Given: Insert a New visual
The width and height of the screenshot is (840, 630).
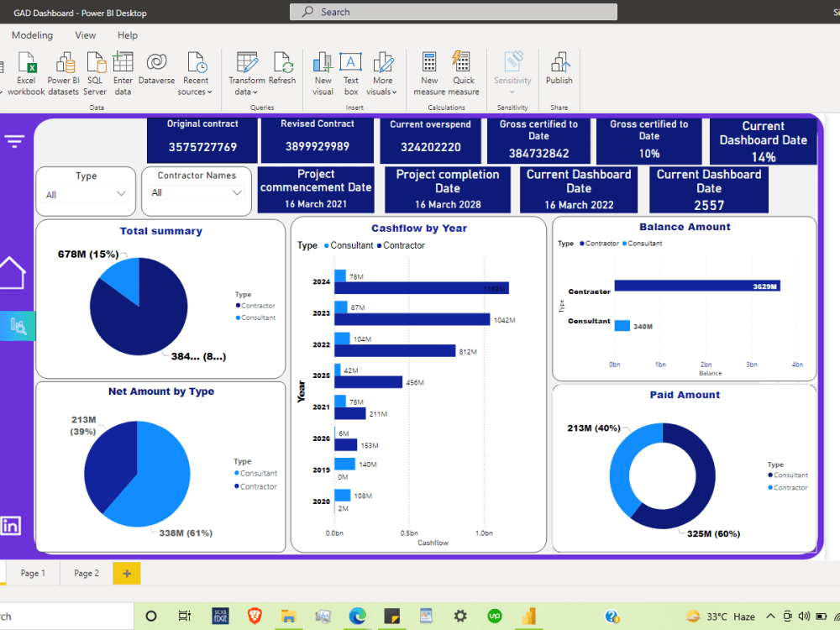Looking at the screenshot, I should coord(323,74).
